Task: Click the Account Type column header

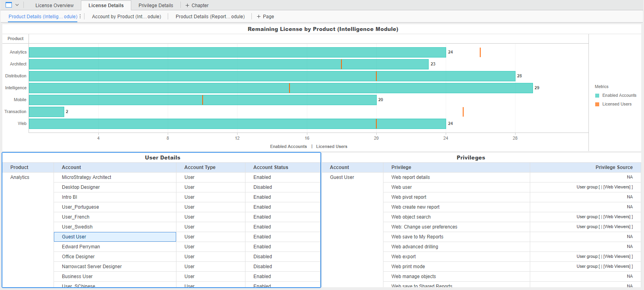Action: 200,167
